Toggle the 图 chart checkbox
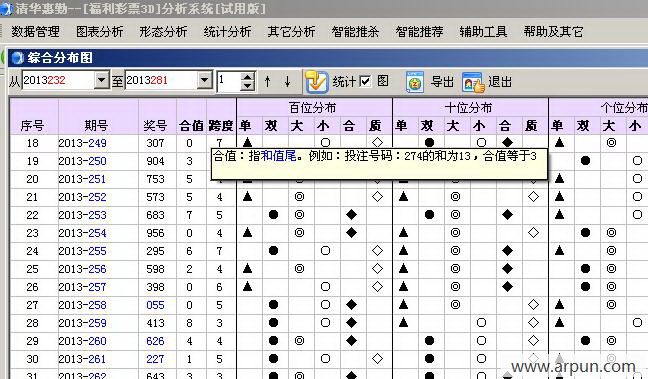The image size is (648, 379). click(x=365, y=81)
